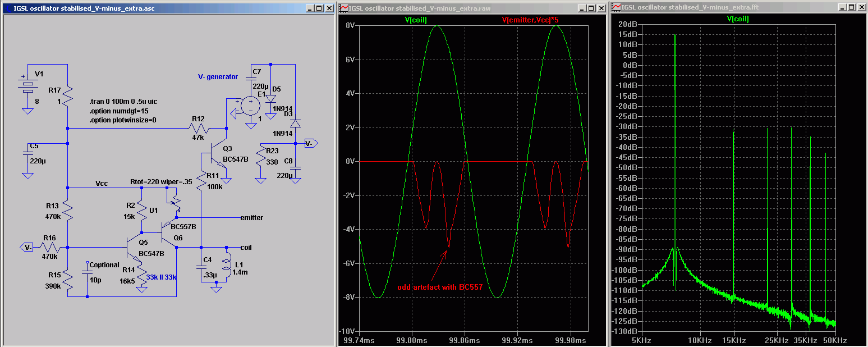Viewport: 868px width, 347px height.
Task: Click the V(coil) label in FFT plot
Action: 738,19
